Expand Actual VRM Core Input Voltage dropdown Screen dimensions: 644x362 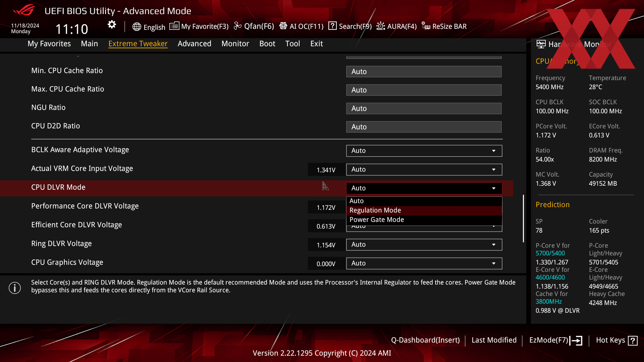click(x=424, y=170)
